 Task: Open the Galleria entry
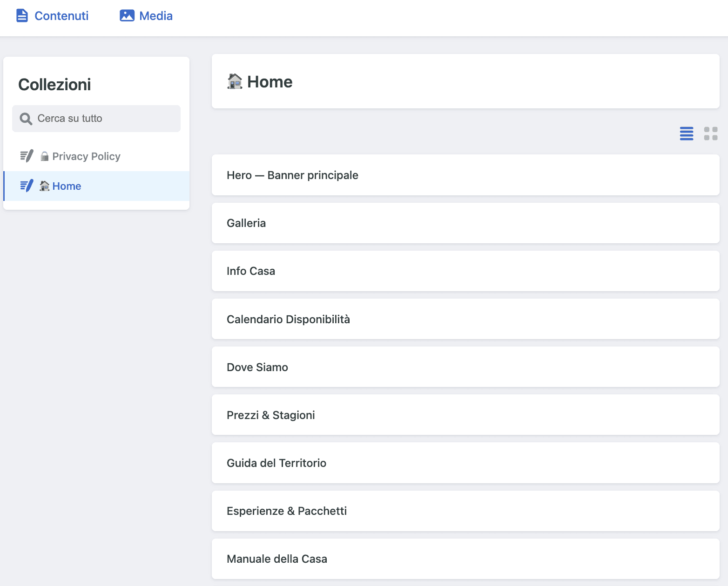465,223
